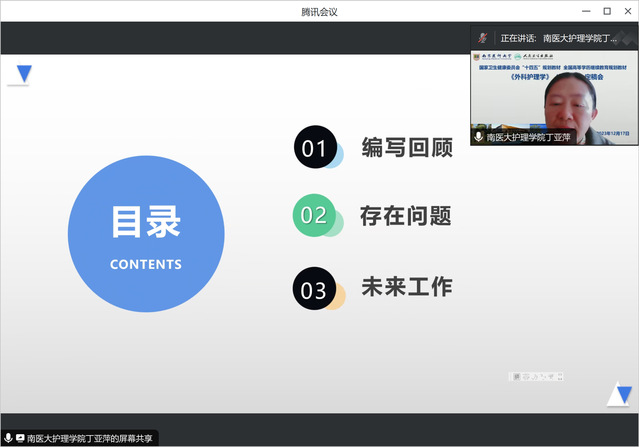Minimize the 腾讯会议 window

[580, 10]
